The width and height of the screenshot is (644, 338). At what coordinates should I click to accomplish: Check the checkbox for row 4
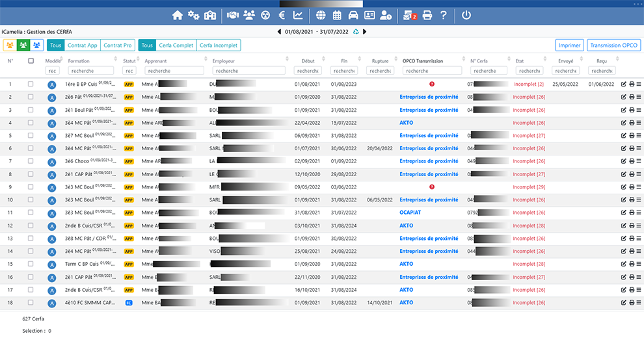point(31,123)
